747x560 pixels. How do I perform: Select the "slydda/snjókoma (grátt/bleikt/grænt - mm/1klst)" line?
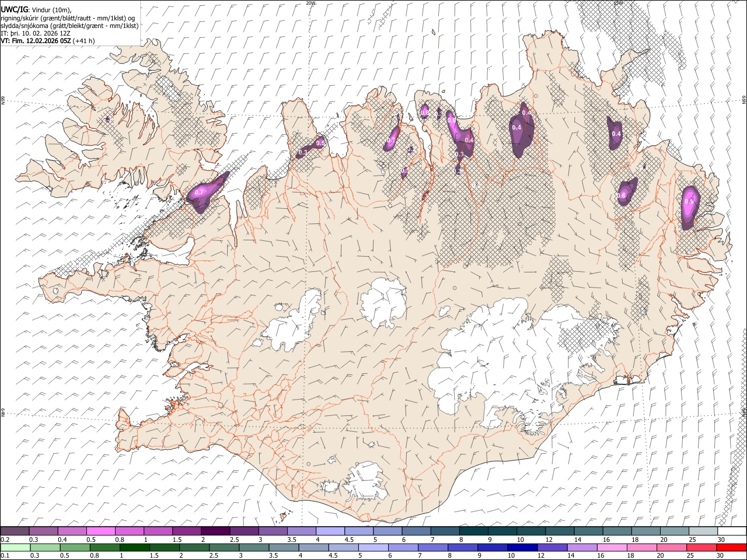coord(69,26)
